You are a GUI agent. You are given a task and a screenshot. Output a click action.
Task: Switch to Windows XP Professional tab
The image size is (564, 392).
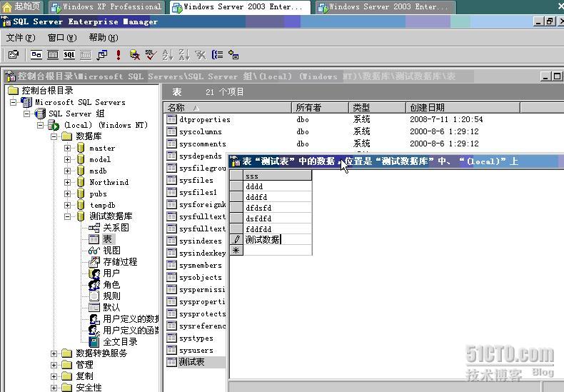(x=107, y=7)
